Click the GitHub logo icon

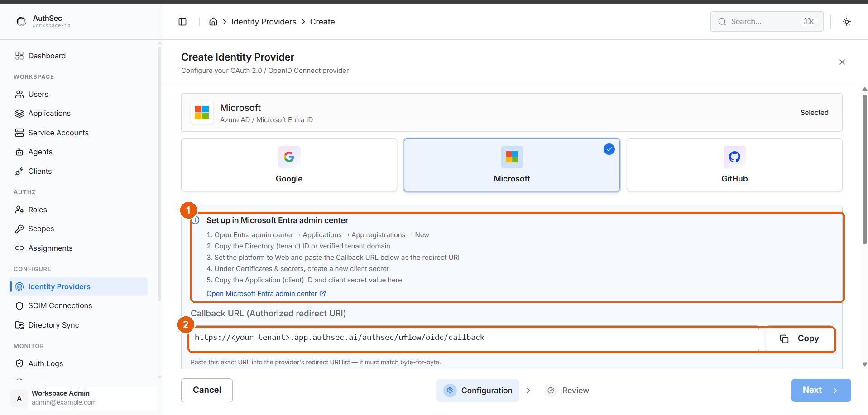click(x=734, y=157)
